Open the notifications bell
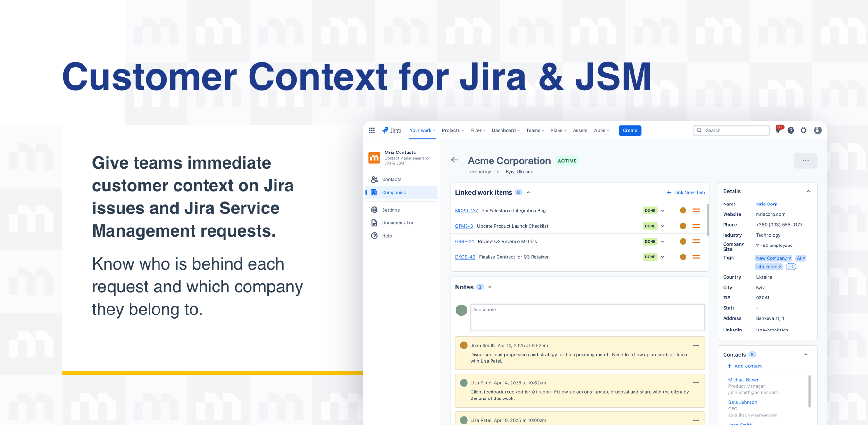This screenshot has height=425, width=868. point(777,130)
